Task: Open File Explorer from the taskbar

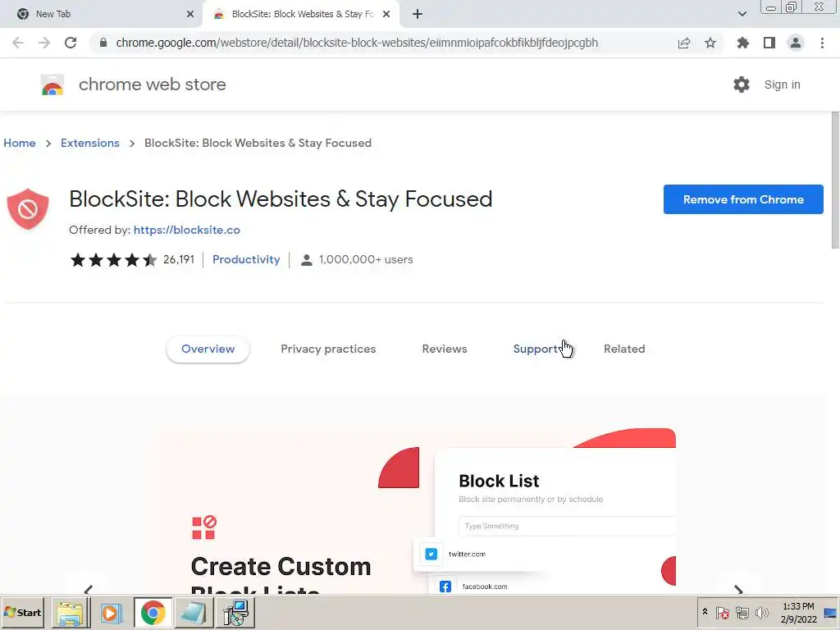Action: click(x=71, y=612)
